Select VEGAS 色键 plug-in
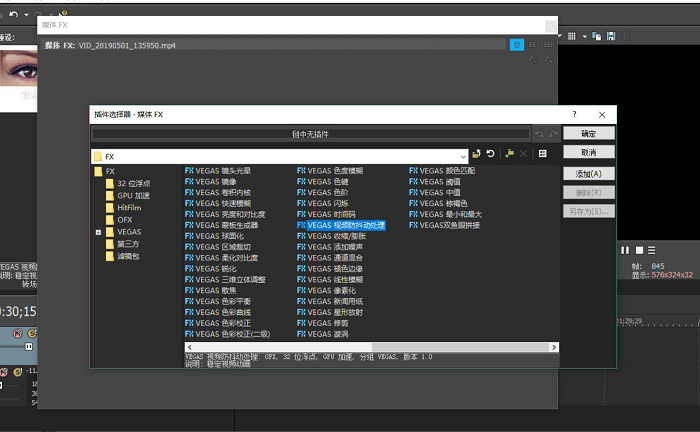Screen dimensions: 700x432 tap(323, 182)
